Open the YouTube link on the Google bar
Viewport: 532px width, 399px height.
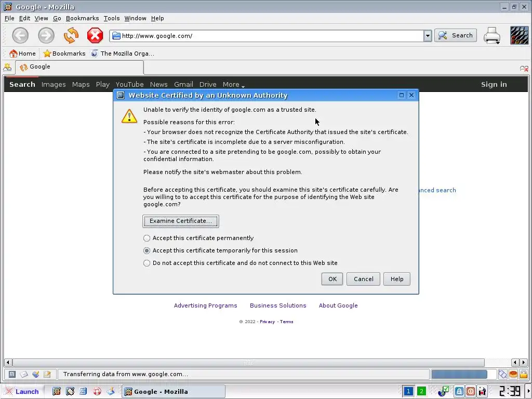click(x=129, y=85)
